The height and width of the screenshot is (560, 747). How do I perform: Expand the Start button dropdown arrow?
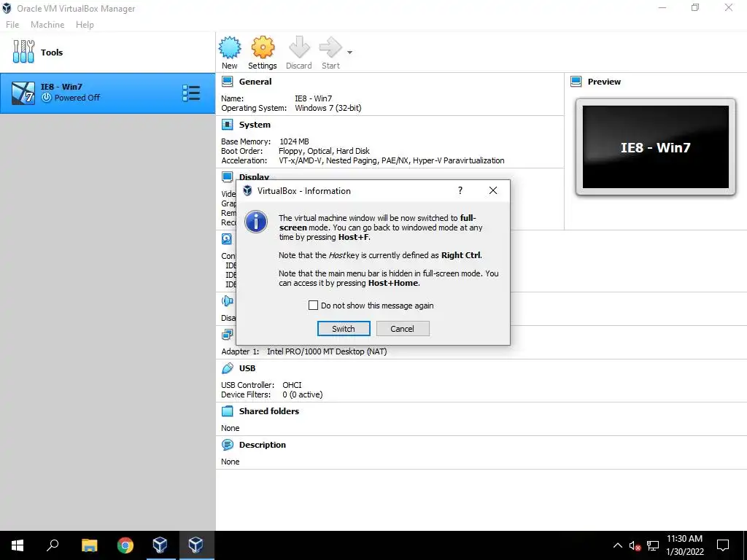349,52
